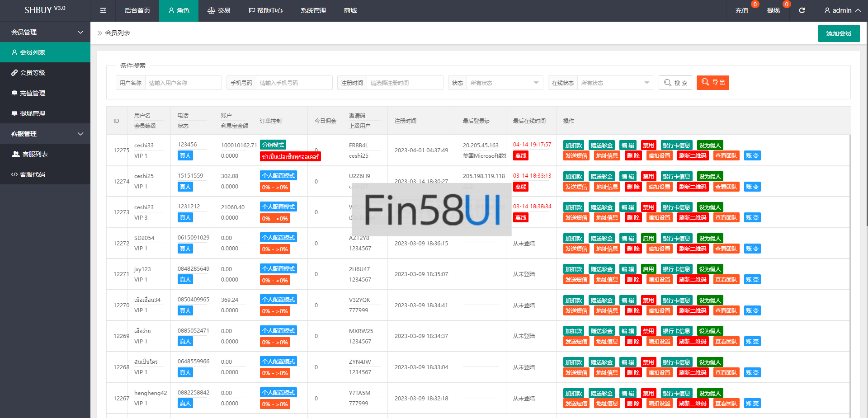Click the orange 导出 export button
Image resolution: width=868 pixels, height=418 pixels.
pyautogui.click(x=712, y=82)
